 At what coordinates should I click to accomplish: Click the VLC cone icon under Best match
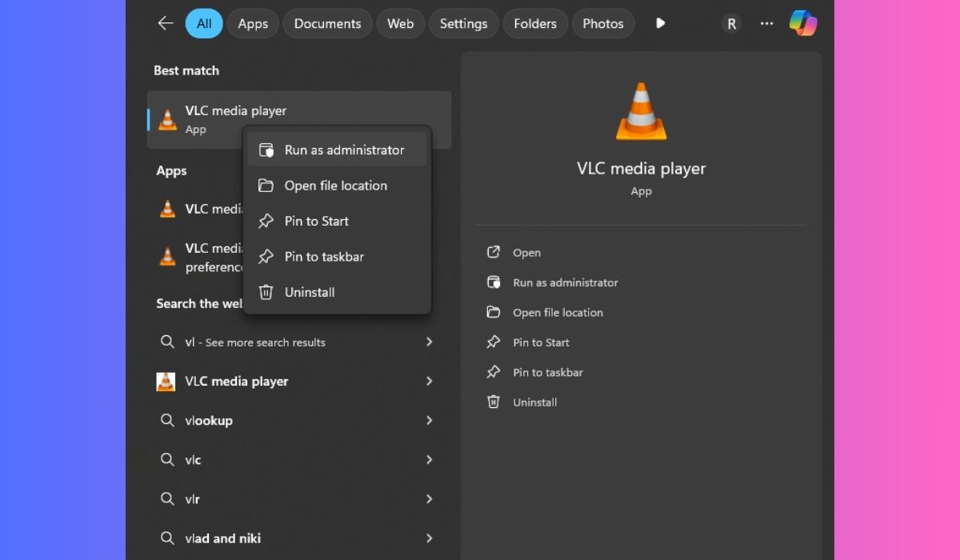(x=167, y=120)
